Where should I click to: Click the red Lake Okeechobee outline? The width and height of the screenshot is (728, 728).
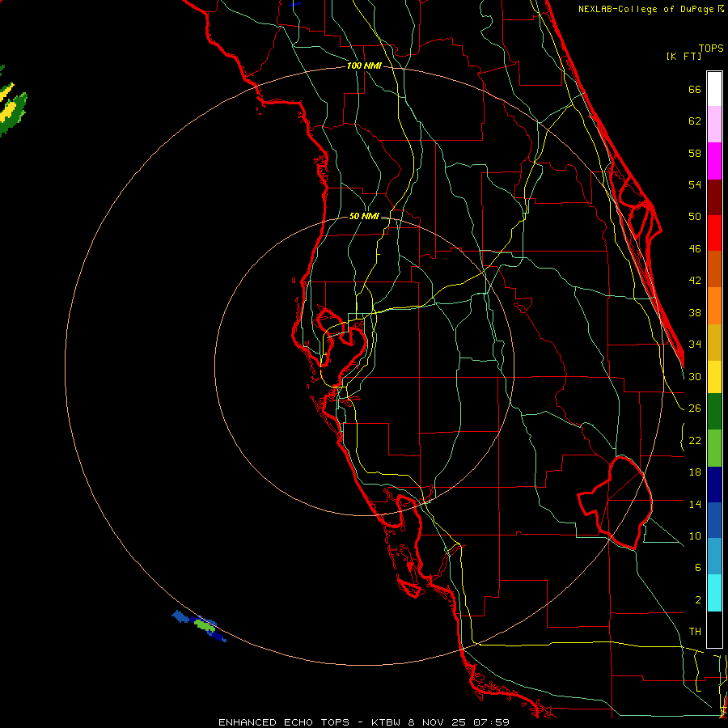615,502
